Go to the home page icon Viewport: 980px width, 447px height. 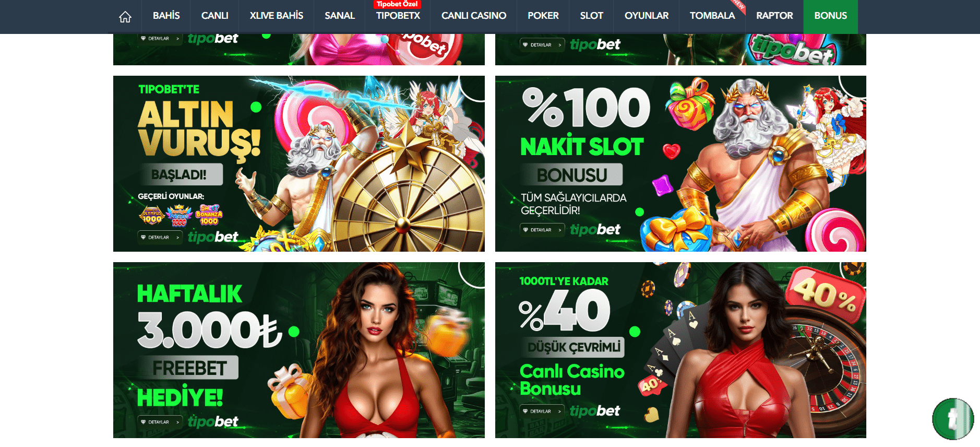(125, 17)
